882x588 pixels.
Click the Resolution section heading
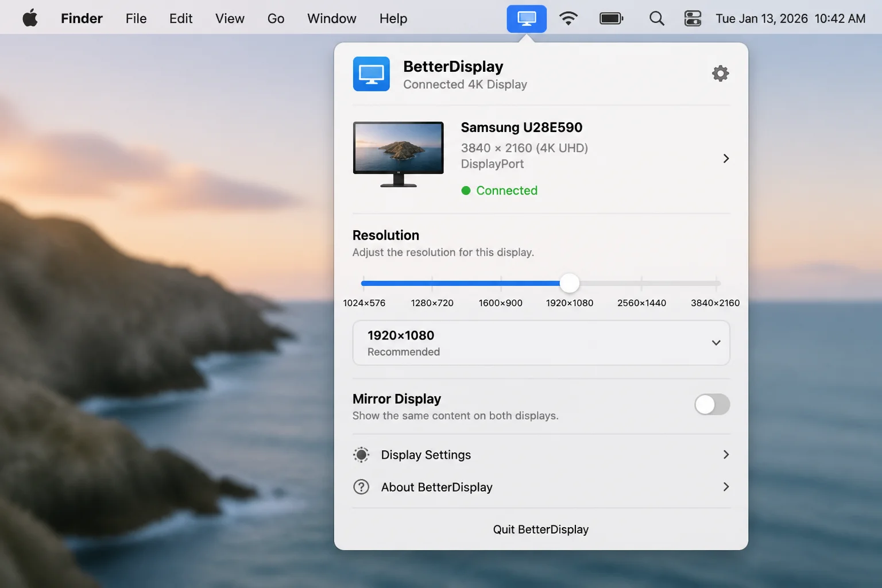click(x=386, y=235)
